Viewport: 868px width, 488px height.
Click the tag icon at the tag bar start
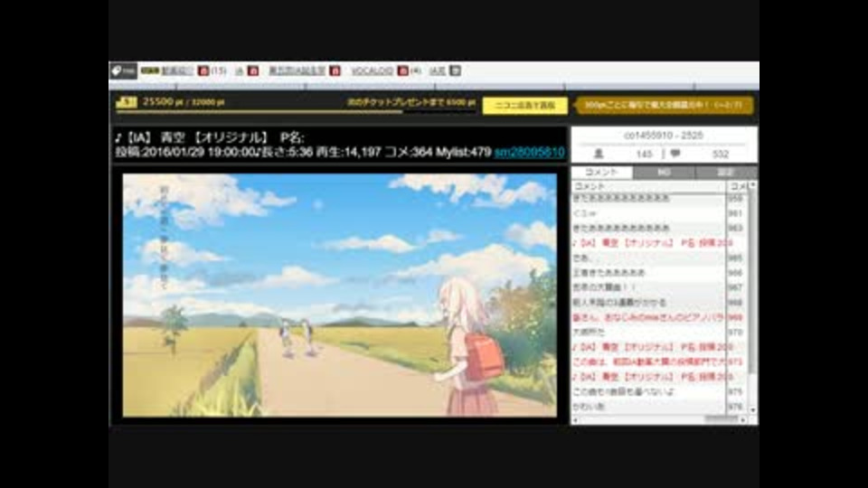[x=123, y=70]
